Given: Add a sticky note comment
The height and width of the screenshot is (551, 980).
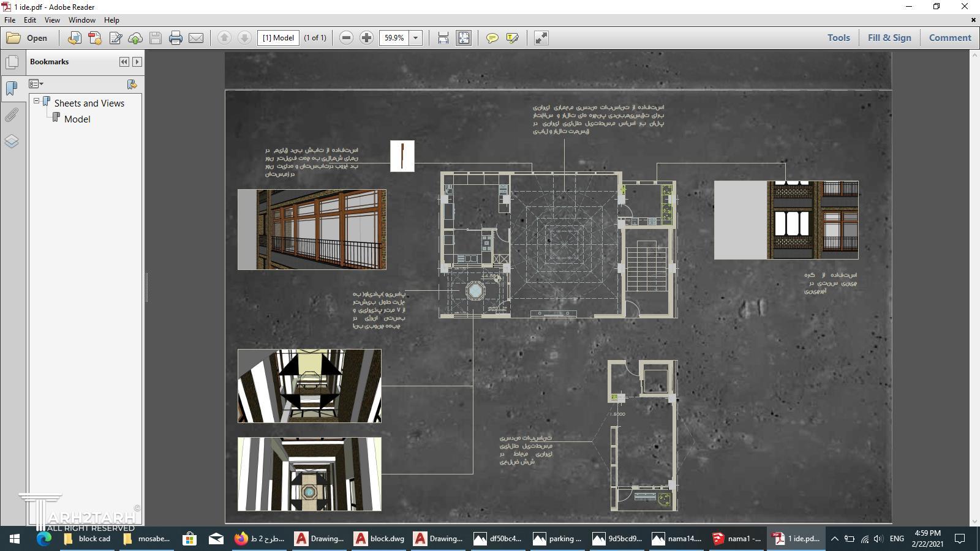Looking at the screenshot, I should [x=492, y=38].
